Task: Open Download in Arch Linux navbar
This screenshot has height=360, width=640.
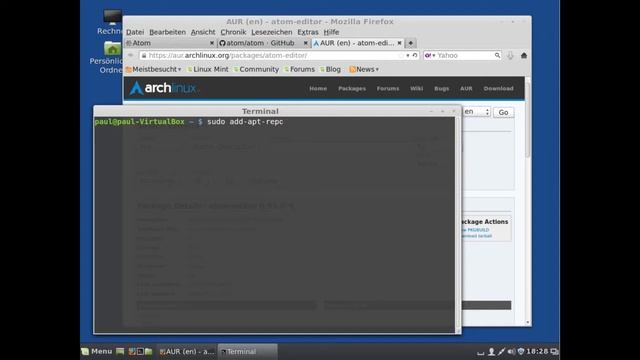Action: coord(498,88)
